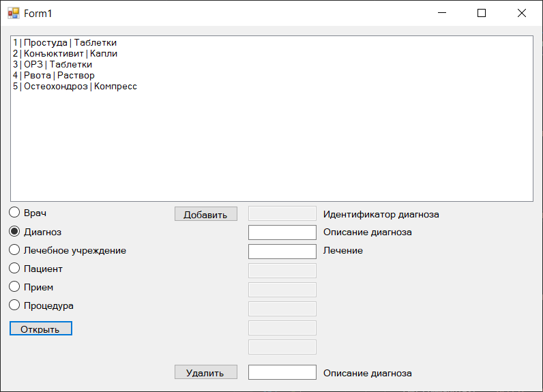Focus the input field next to Удалить
This screenshot has width=543, height=392.
click(x=282, y=372)
